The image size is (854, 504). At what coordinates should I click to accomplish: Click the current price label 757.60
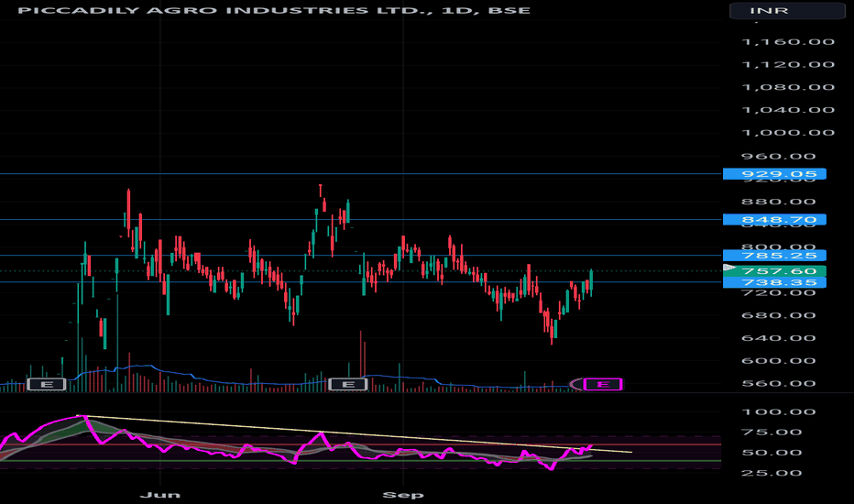774,271
